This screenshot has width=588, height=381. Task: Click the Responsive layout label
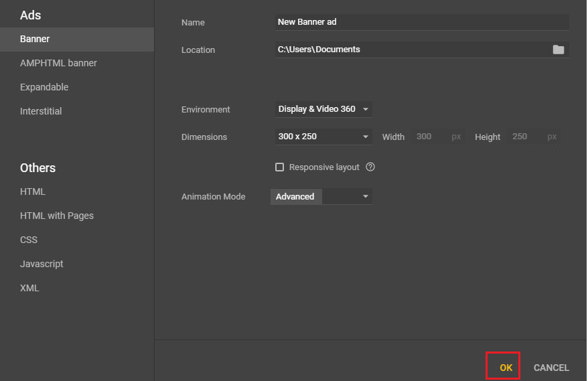coord(324,167)
